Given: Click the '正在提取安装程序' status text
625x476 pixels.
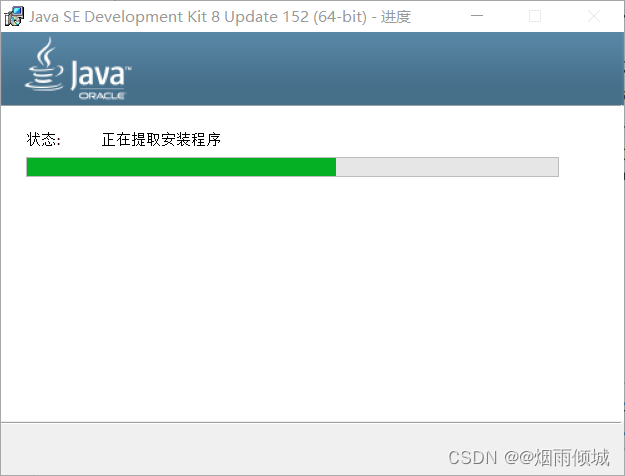Looking at the screenshot, I should 161,140.
